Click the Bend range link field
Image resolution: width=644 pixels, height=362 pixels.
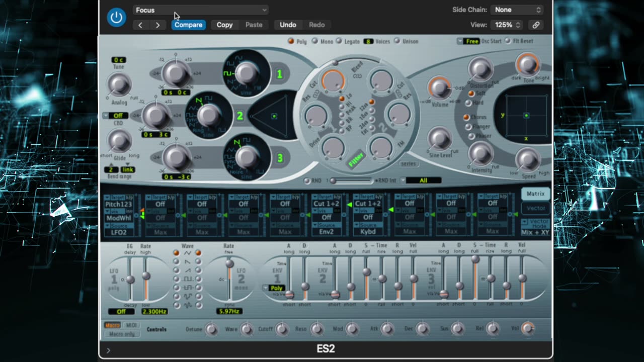pyautogui.click(x=128, y=170)
